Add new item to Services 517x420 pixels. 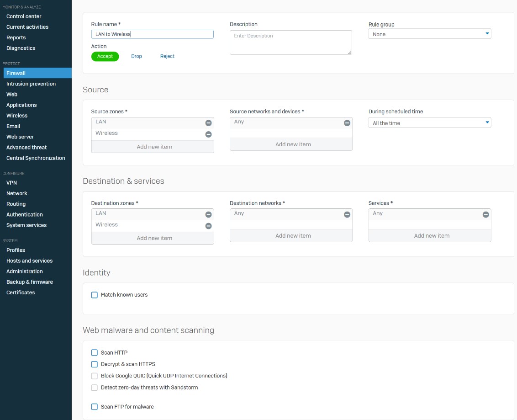click(x=432, y=236)
